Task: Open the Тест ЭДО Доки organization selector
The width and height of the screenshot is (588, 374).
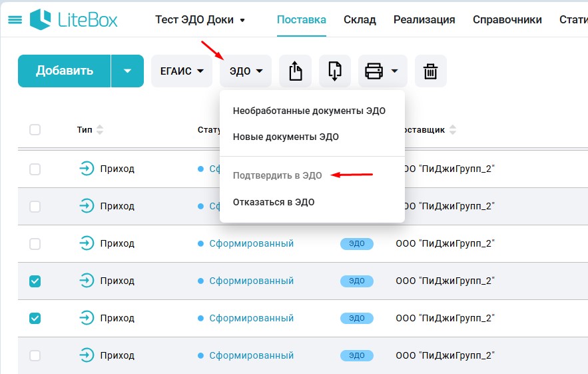Action: click(200, 19)
